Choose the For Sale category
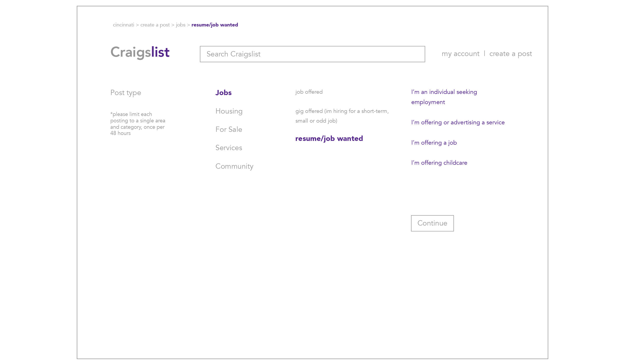Viewport: 625px width, 364px height. [x=228, y=129]
